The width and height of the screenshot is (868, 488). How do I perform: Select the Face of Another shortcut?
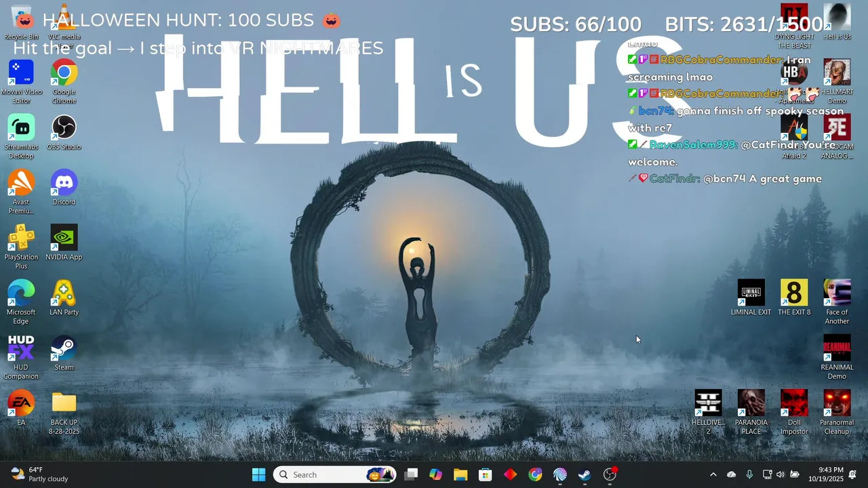[x=837, y=302]
